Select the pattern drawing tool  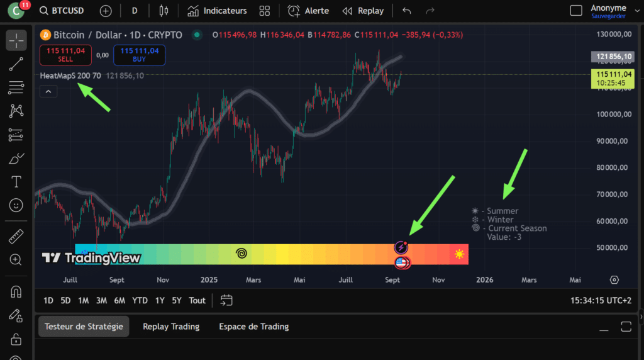16,111
